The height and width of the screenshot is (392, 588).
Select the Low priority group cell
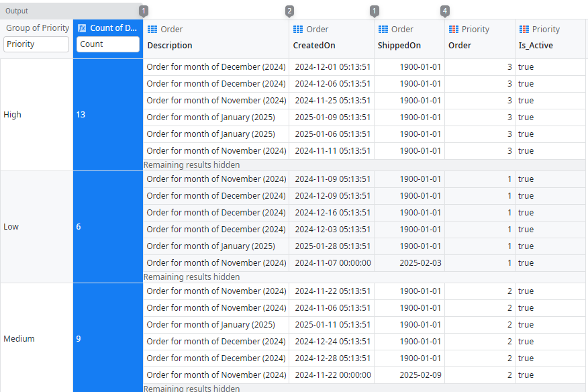37,227
